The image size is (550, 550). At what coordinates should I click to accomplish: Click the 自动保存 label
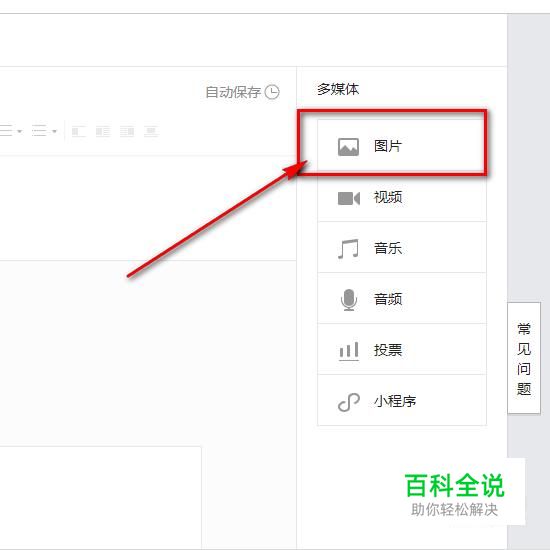point(233,92)
